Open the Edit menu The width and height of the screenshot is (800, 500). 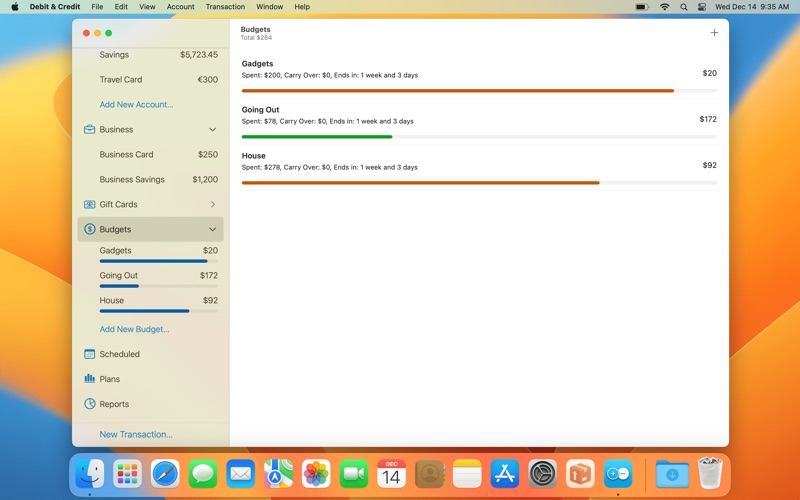click(x=121, y=7)
